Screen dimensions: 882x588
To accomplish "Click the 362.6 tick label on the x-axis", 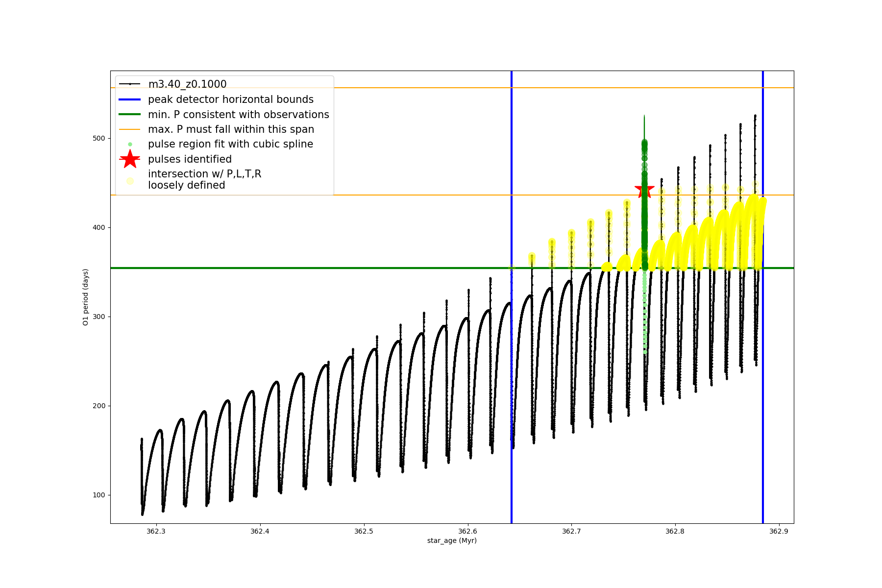I will click(x=467, y=531).
